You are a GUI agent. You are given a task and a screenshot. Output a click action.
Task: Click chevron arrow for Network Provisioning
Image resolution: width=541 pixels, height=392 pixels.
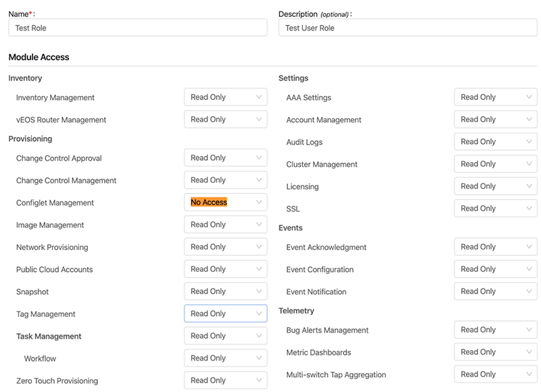[259, 247]
